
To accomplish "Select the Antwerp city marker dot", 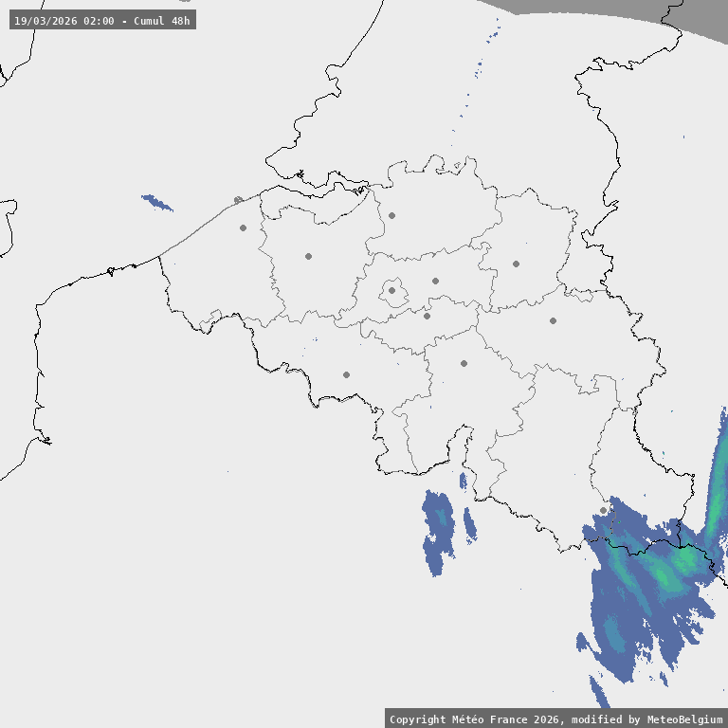I will click(x=391, y=215).
